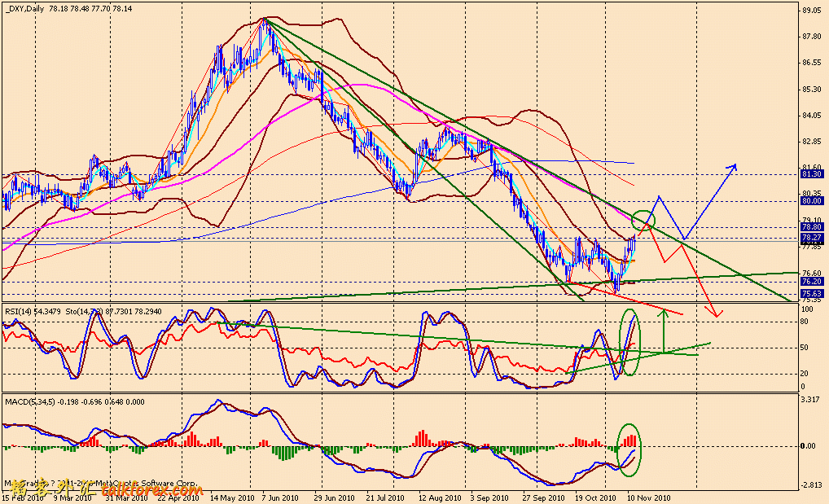Select the 80 level on RSI scale
Image resolution: width=829 pixels, height=504 pixels.
tap(805, 321)
